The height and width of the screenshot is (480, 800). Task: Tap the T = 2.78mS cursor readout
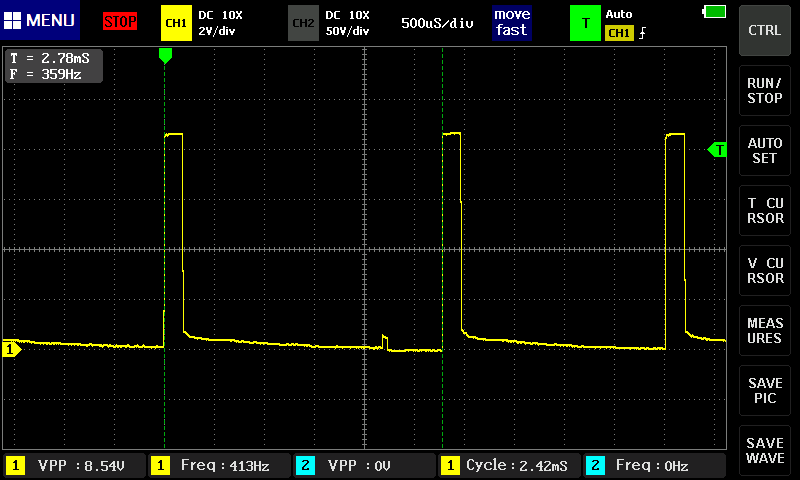point(50,58)
